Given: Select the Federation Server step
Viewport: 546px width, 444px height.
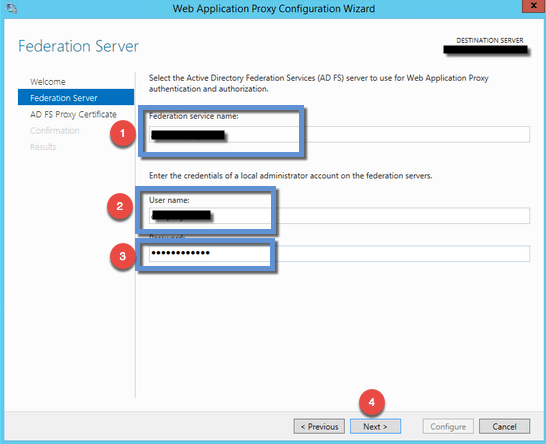Looking at the screenshot, I should [76, 97].
